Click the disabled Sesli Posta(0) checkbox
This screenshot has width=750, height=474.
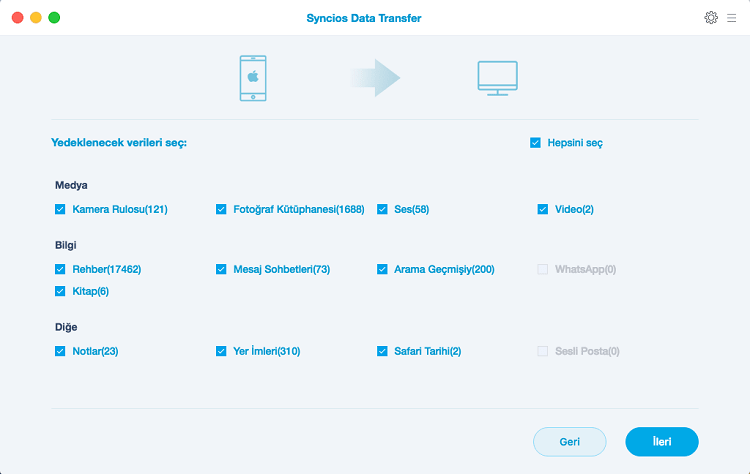[x=542, y=351]
